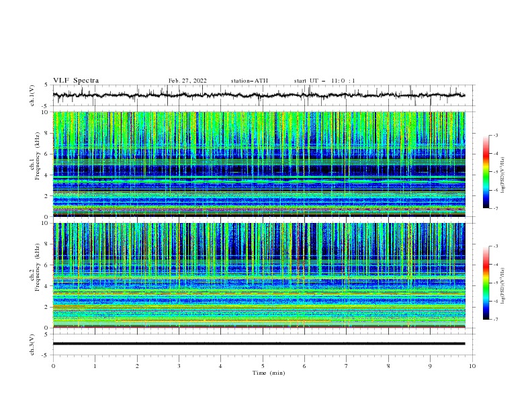The width and height of the screenshot is (532, 411).
Task: Click time axis tick label "6"
Action: coord(304,366)
